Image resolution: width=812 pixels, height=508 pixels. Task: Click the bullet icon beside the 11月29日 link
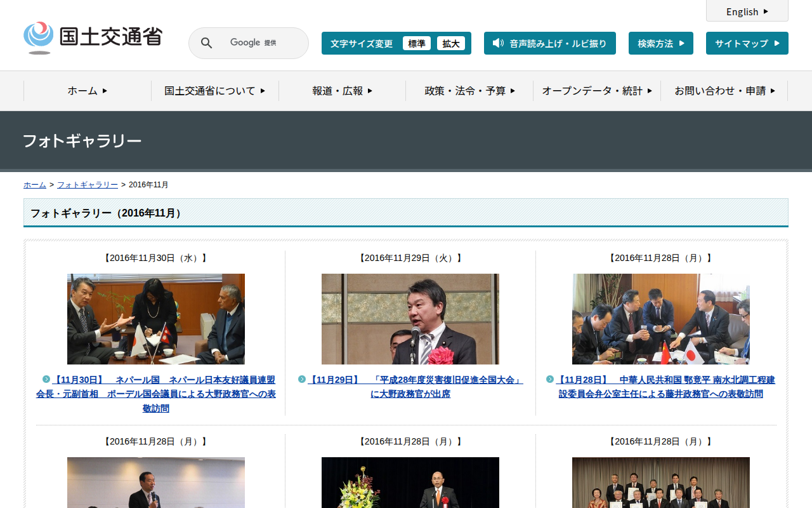302,379
